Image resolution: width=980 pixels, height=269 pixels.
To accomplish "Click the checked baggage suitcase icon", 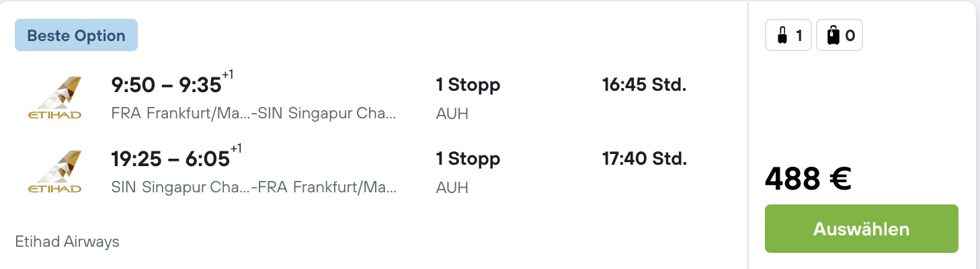I will tap(833, 36).
